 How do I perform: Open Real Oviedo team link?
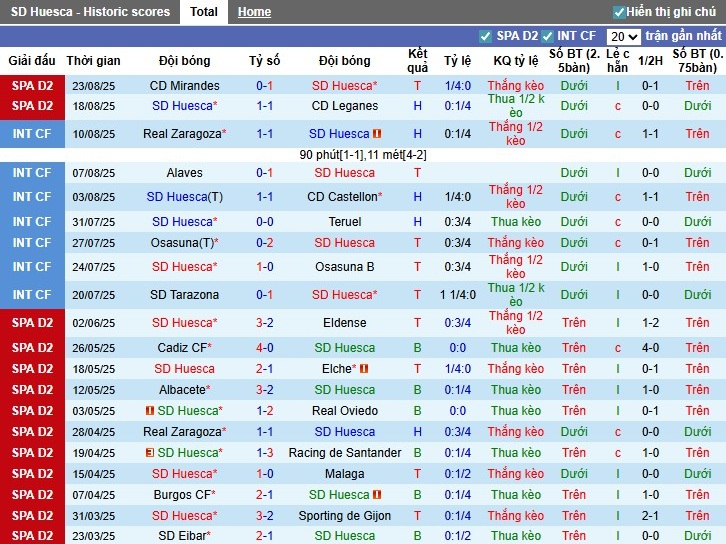[344, 411]
